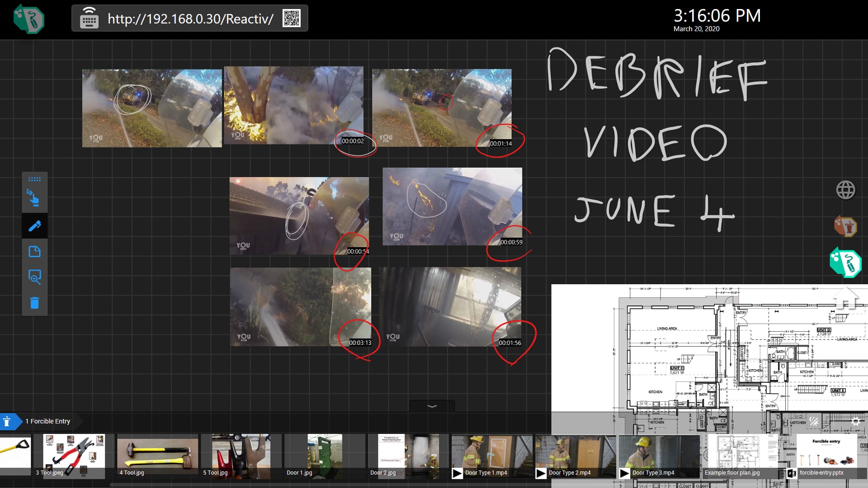Open Example floor plan.jpg thumbnail
The image size is (868, 488).
tap(743, 456)
